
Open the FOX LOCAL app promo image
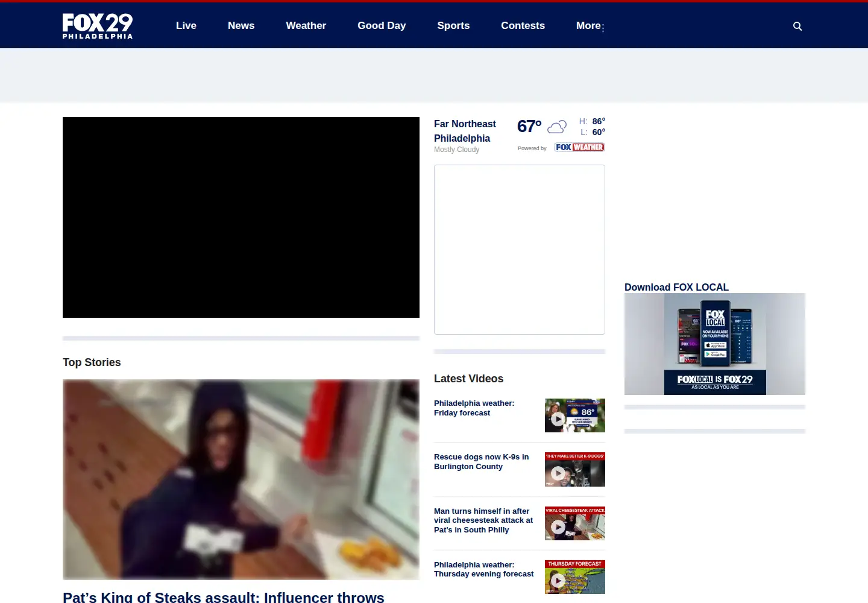click(x=715, y=344)
